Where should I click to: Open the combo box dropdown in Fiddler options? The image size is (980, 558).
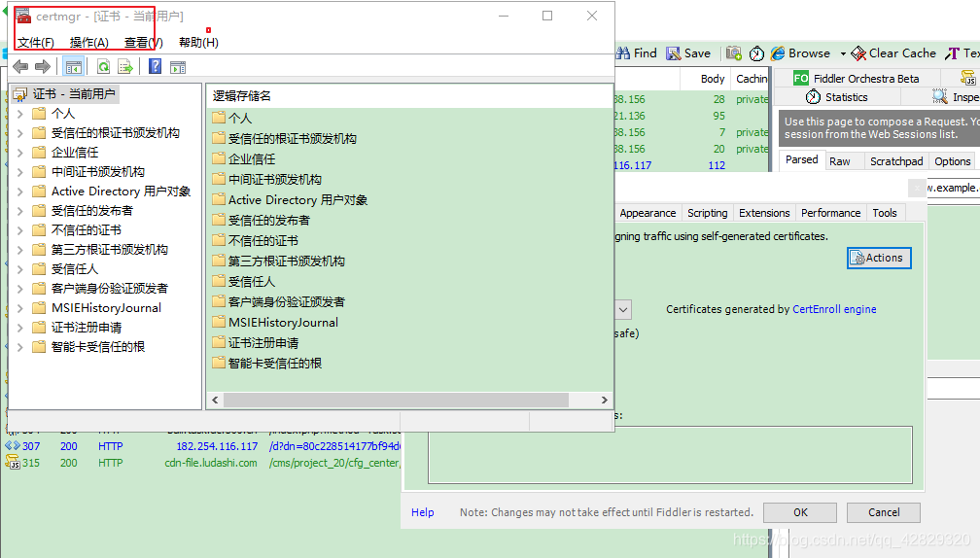click(623, 309)
